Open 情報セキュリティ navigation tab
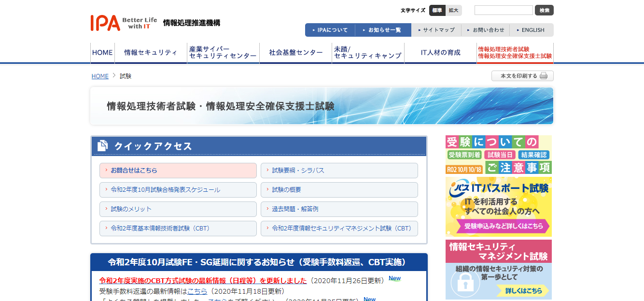Screen dimensions: 644x301 (151, 53)
